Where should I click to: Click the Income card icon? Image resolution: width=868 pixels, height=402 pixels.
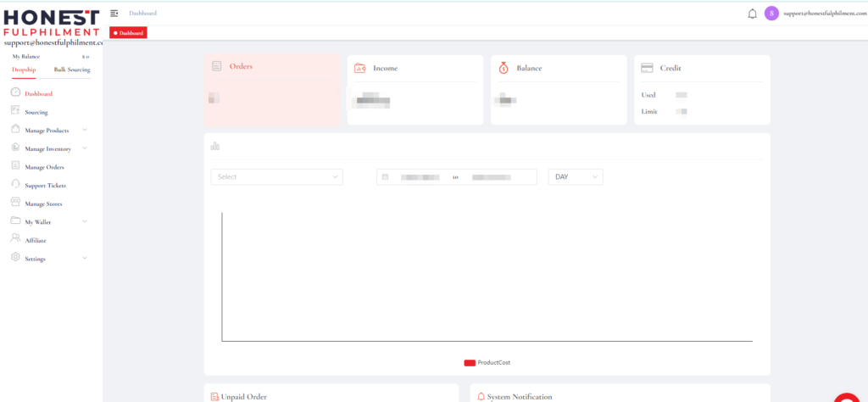(359, 68)
